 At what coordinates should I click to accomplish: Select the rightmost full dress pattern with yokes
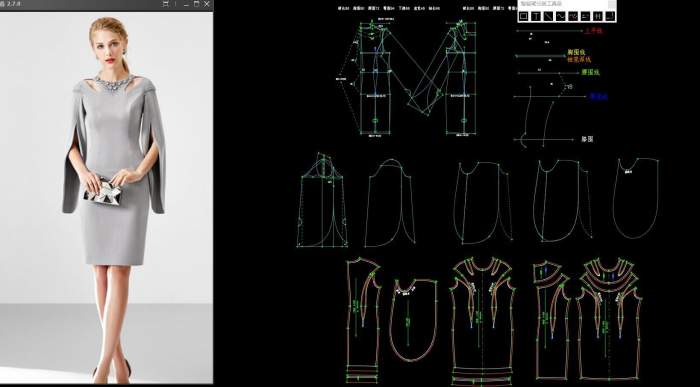tap(610, 319)
